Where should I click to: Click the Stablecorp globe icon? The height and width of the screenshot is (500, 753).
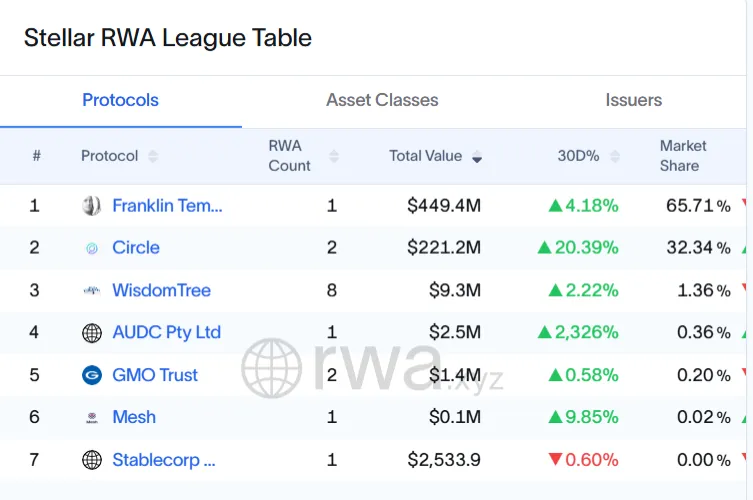click(92, 460)
